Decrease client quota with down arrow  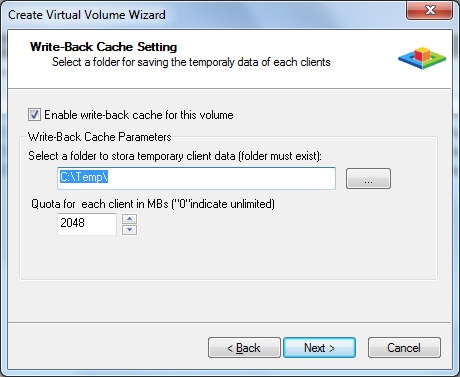(x=129, y=230)
